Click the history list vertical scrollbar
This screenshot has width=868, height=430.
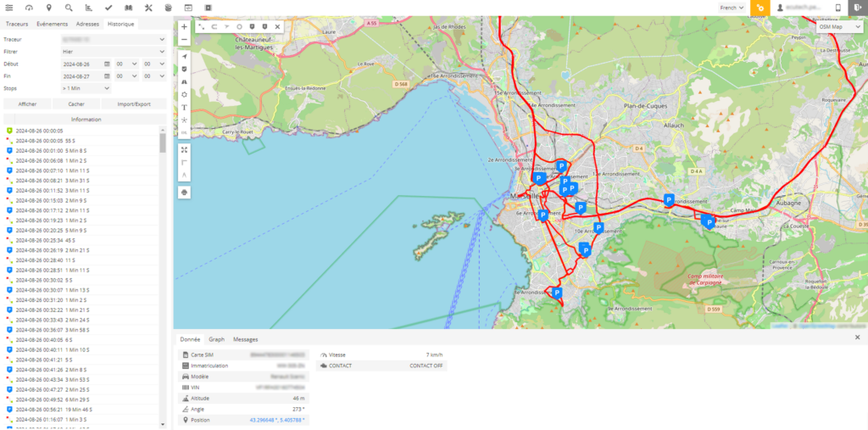[163, 141]
